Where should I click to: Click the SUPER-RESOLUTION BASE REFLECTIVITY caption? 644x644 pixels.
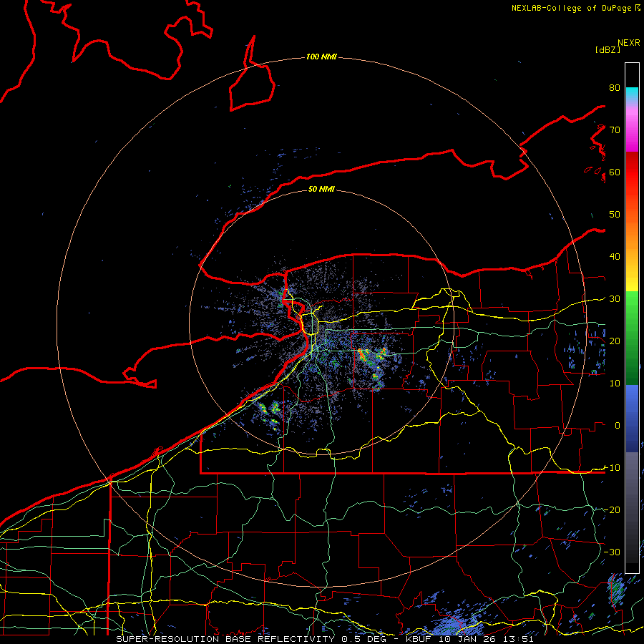tap(225, 639)
